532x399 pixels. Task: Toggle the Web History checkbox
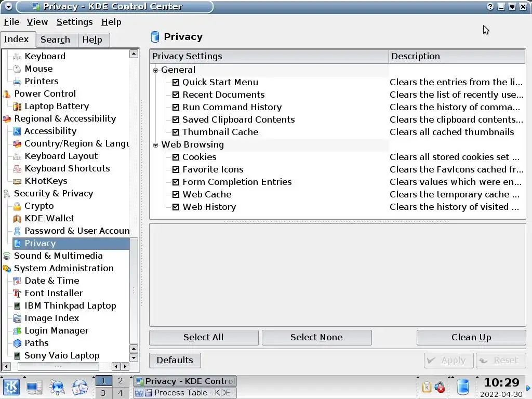(x=176, y=207)
